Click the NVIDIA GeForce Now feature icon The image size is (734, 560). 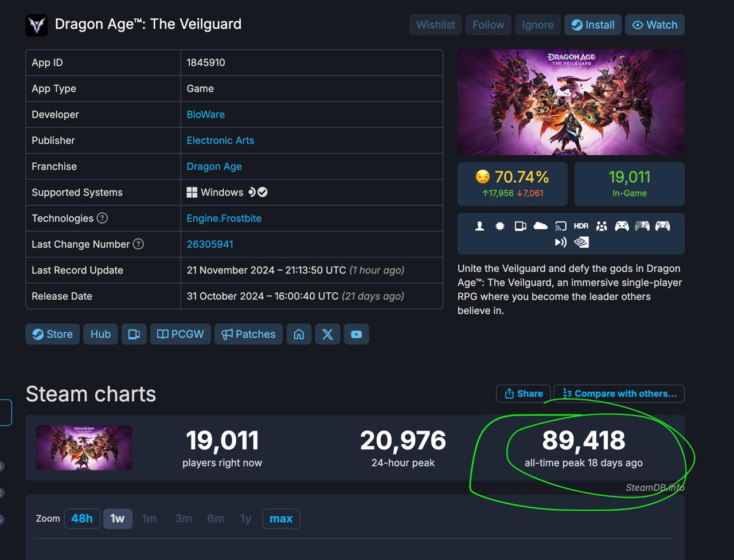(x=581, y=242)
